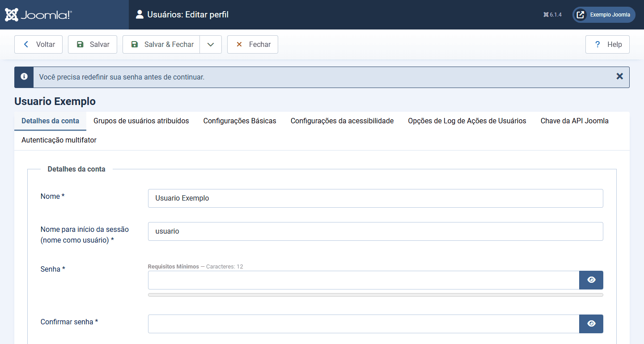Show the Senha password with eye icon
The height and width of the screenshot is (344, 644).
coord(591,280)
